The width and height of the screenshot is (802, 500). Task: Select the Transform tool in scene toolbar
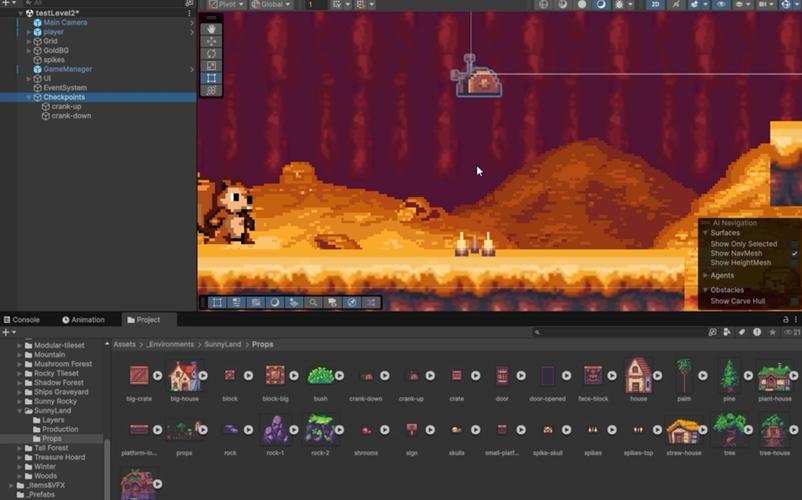(211, 90)
